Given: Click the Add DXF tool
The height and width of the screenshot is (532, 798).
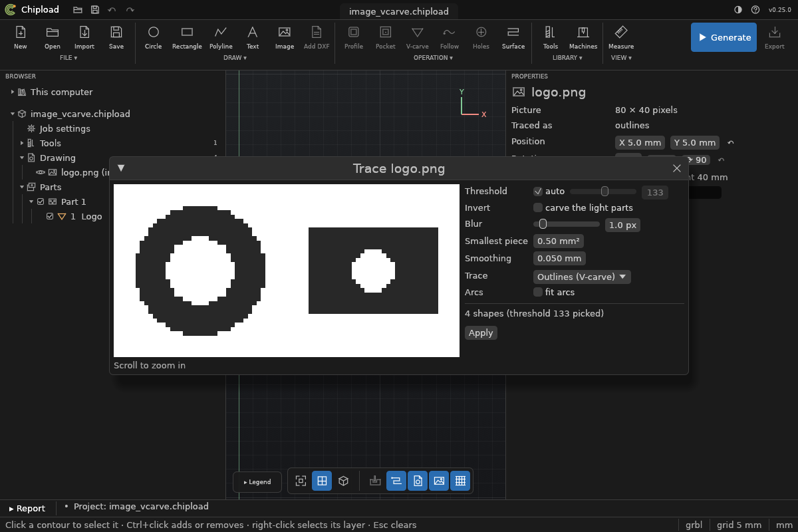Looking at the screenshot, I should (x=317, y=37).
